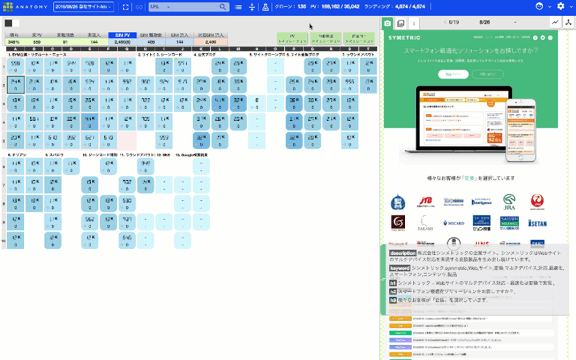Select the camera screenshot tab icon

pos(388,23)
